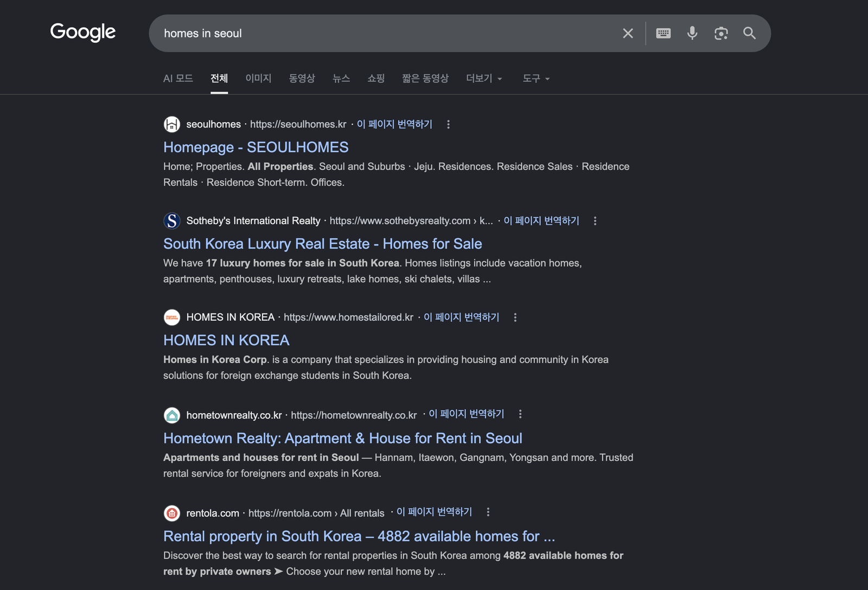The image size is (868, 590).
Task: Open the Hometown Realty result title
Action: tap(343, 438)
